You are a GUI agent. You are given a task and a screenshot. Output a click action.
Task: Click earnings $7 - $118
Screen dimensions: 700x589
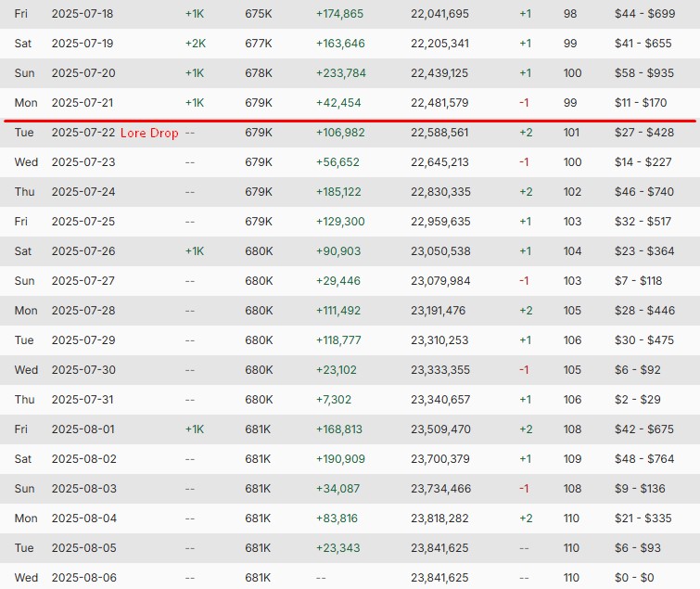coord(639,281)
